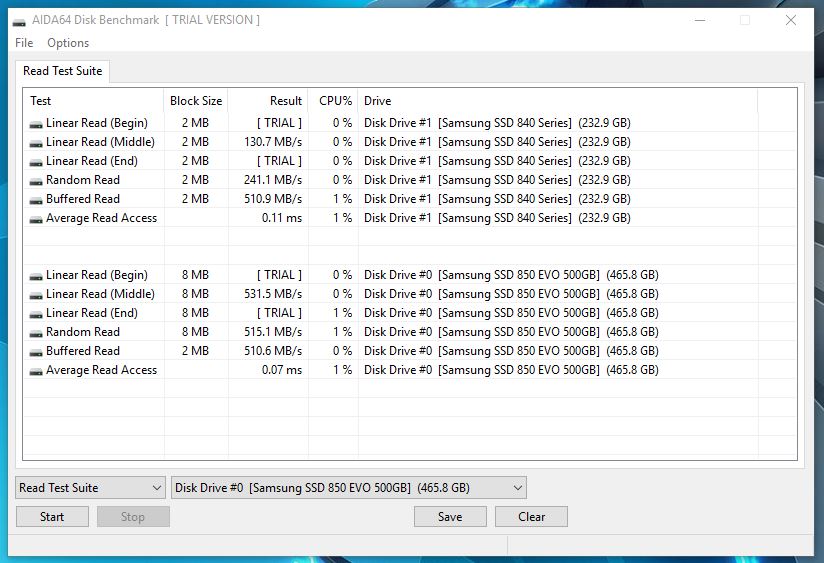Click the Samsung SSD 840 Series cell in Random Read 241.1 MB/s row
Viewport: 824px width, 563px height.
(x=497, y=180)
